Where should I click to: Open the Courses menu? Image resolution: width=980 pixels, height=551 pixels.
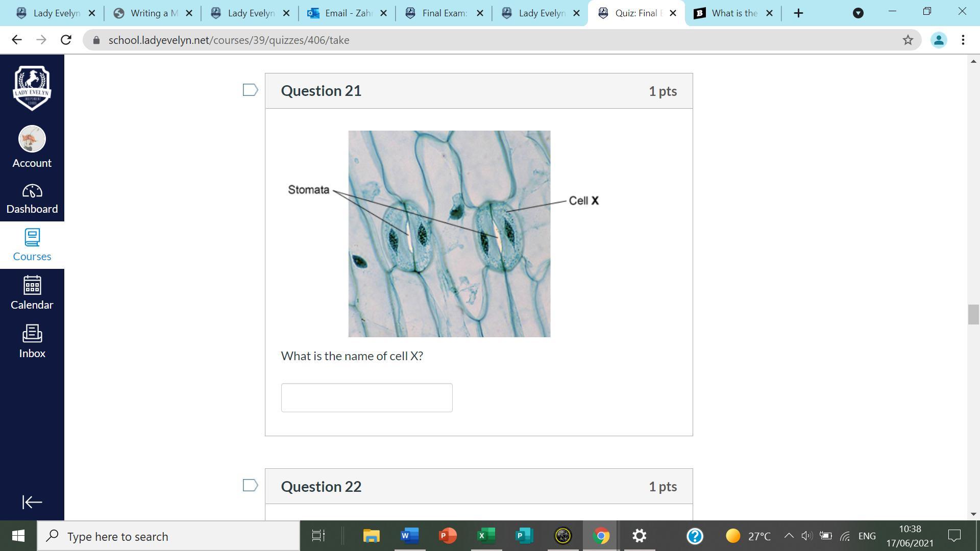[x=32, y=245]
